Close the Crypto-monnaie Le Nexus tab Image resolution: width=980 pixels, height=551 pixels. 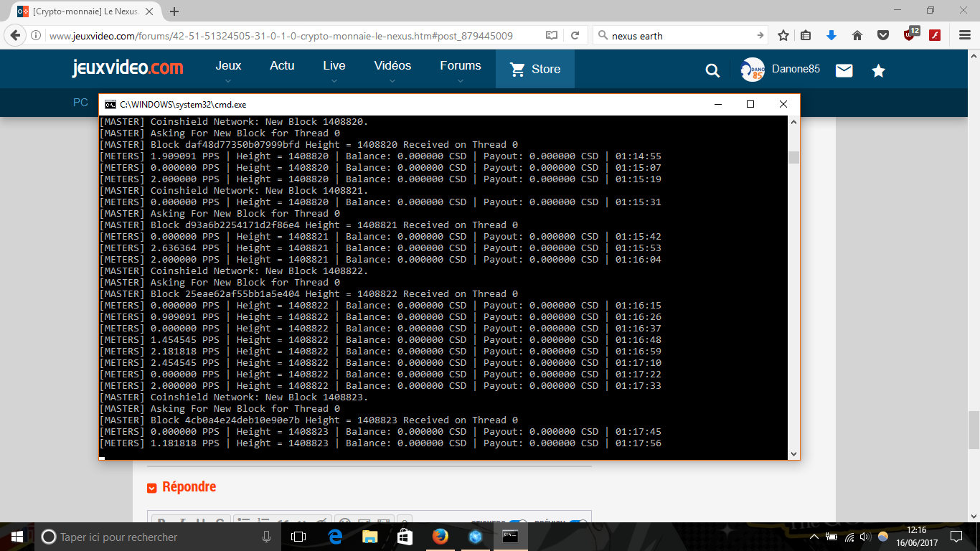pyautogui.click(x=149, y=11)
